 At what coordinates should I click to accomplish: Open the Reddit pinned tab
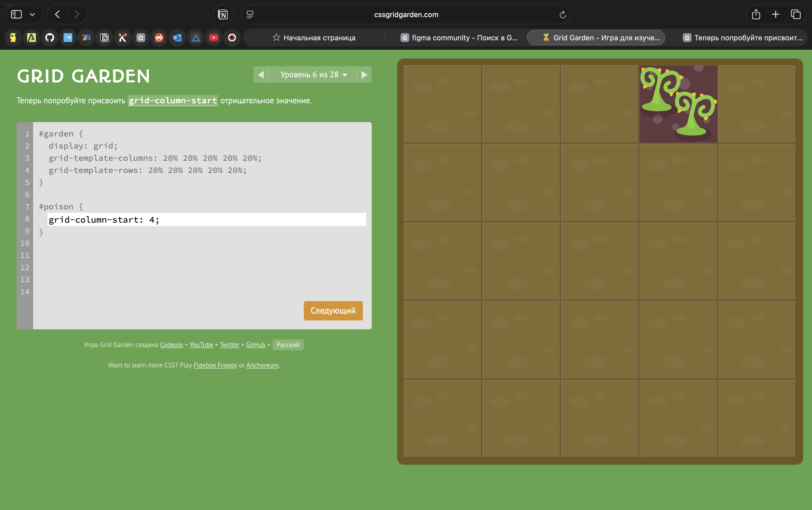point(159,38)
